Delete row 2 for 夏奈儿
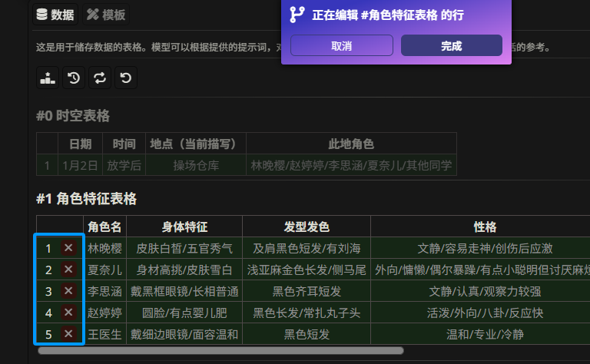 (68, 270)
